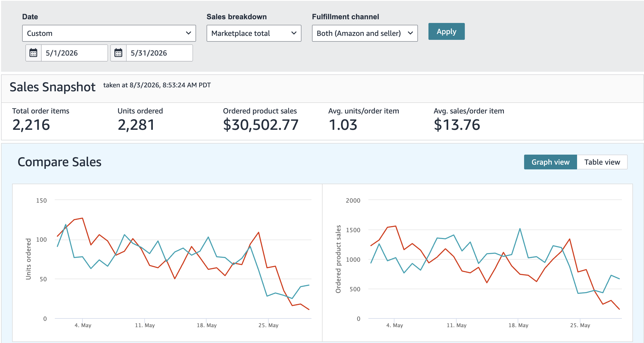The width and height of the screenshot is (644, 343).
Task: Select the Units ordered metric value
Action: [136, 125]
